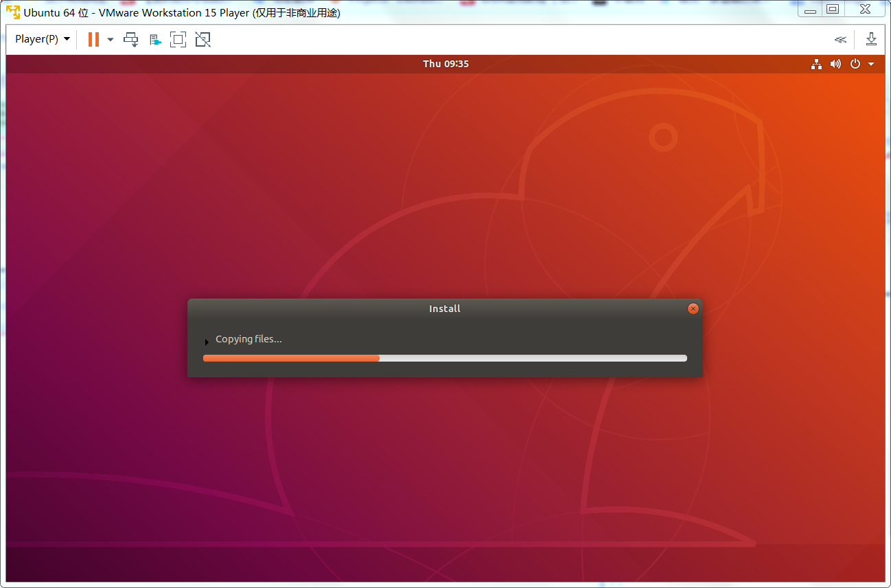Click the download-arrow icon at toolbar far right
Image resolution: width=891 pixels, height=588 pixels.
(x=871, y=39)
